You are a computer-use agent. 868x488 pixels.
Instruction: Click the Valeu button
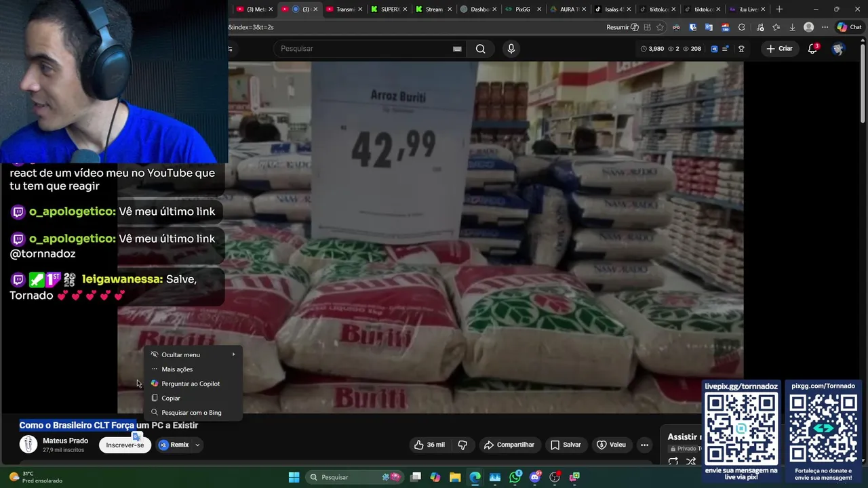pos(611,445)
